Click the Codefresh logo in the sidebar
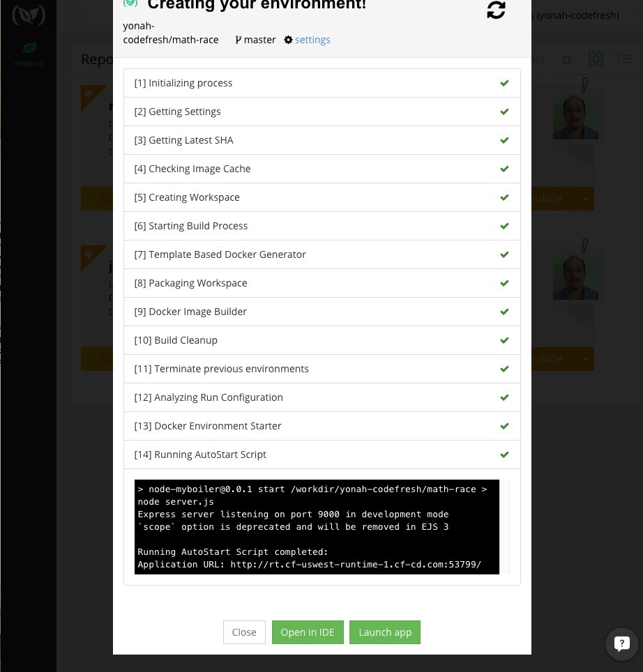643x672 pixels. pyautogui.click(x=29, y=15)
